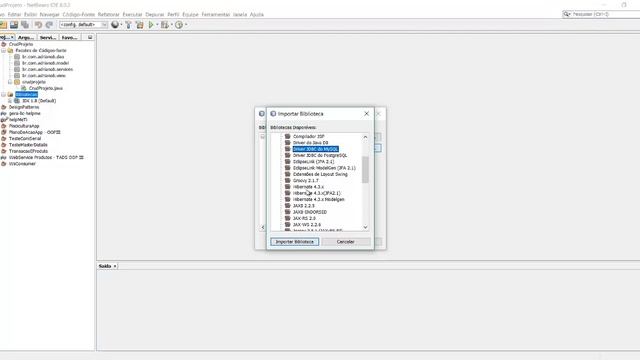Select Driver do Java DB library
Viewport: 640px width, 360px height.
coord(311,143)
